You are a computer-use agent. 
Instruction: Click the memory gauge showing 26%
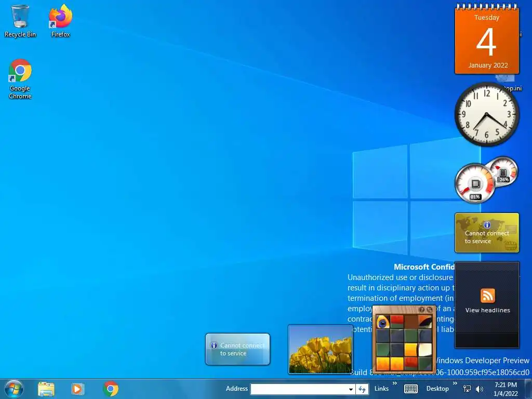pyautogui.click(x=504, y=171)
